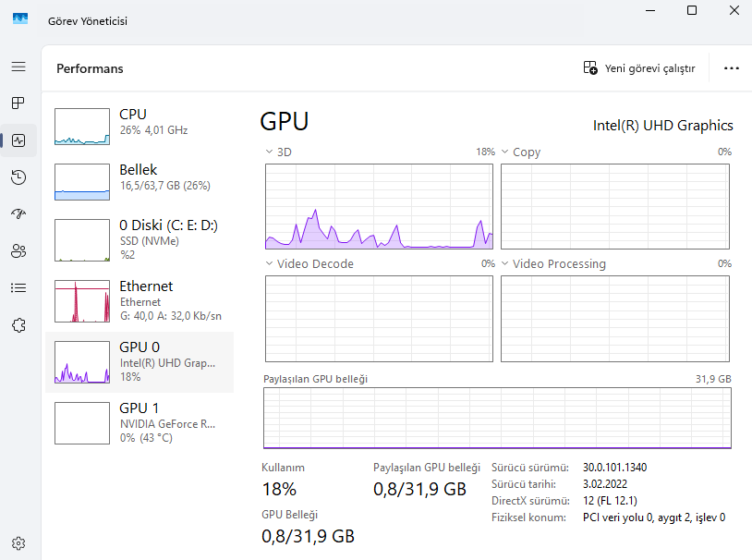Click the run new task icon

(x=590, y=67)
